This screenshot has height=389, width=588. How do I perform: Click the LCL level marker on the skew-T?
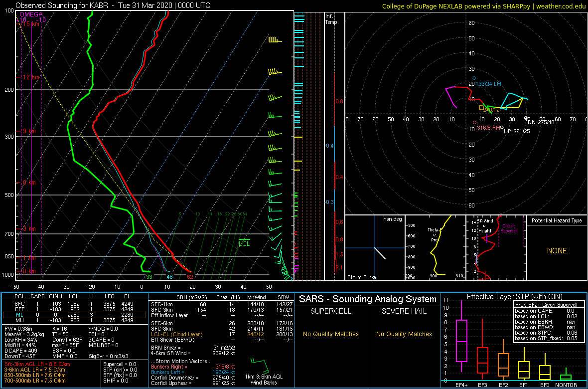(x=244, y=242)
